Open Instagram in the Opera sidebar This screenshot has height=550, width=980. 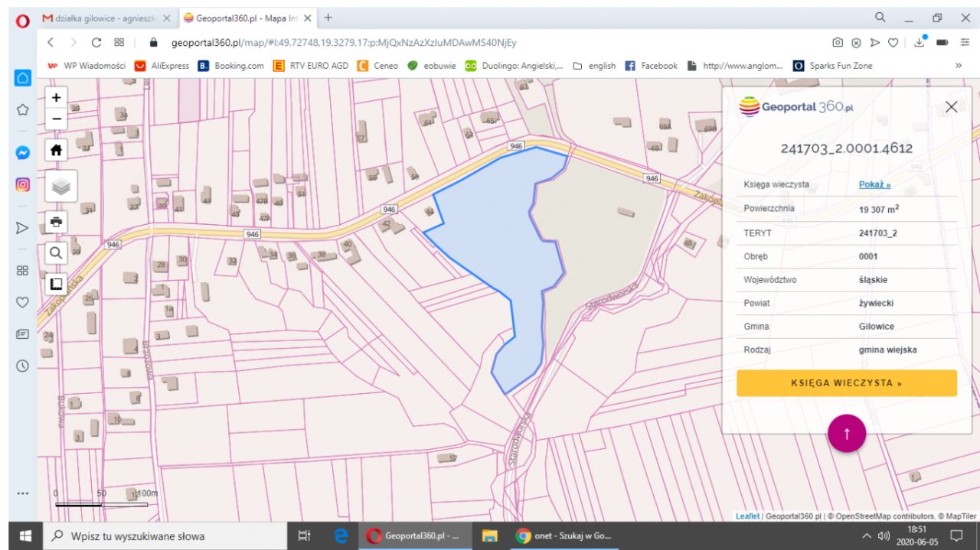coord(22,184)
